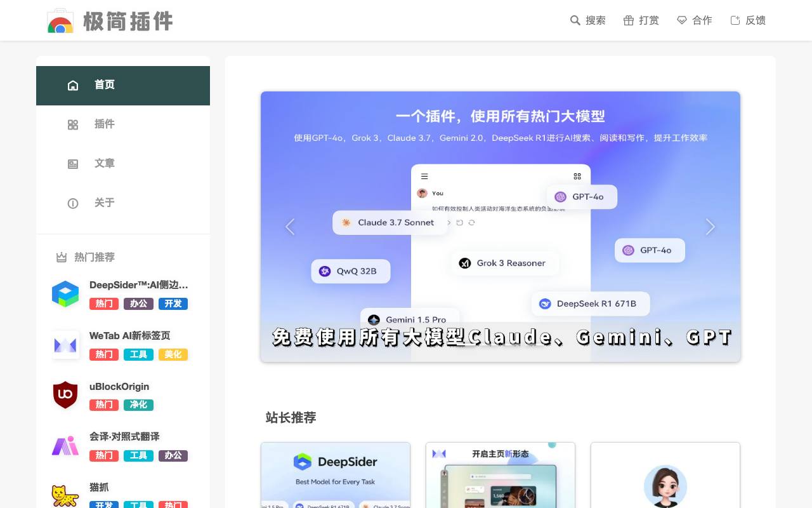Screen dimensions: 812x508
Task: Click the grid icon in banner mockup window
Action: point(577,177)
